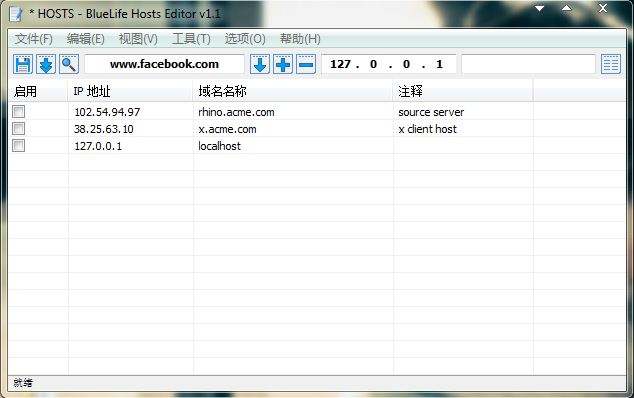Image resolution: width=634 pixels, height=398 pixels.
Task: Click the HOSTS document icon in title bar
Action: (x=16, y=14)
